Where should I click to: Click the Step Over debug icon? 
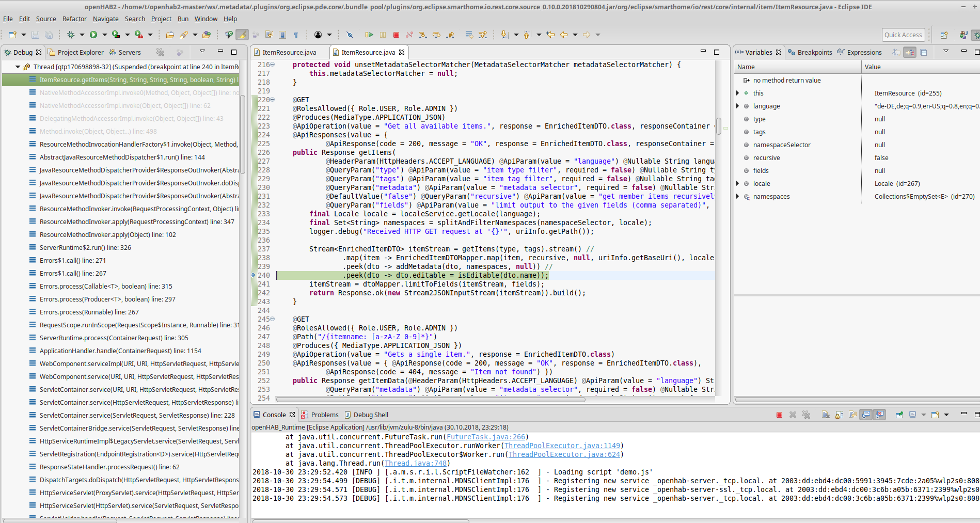(x=437, y=35)
